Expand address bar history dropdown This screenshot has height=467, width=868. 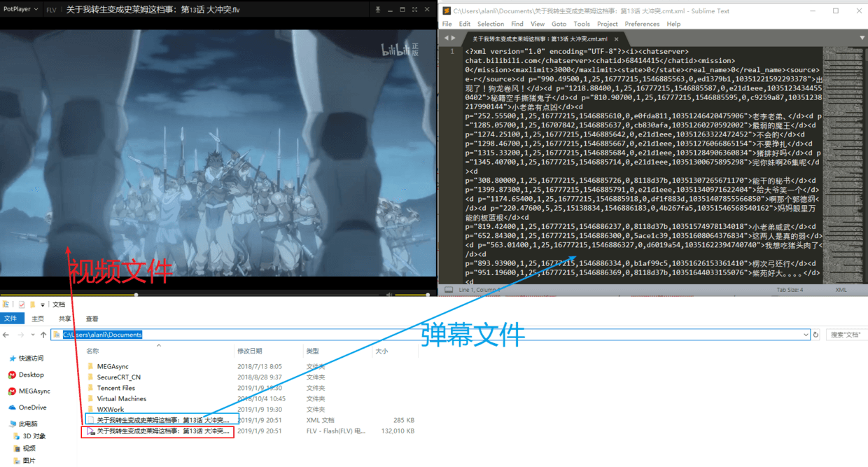tap(805, 335)
